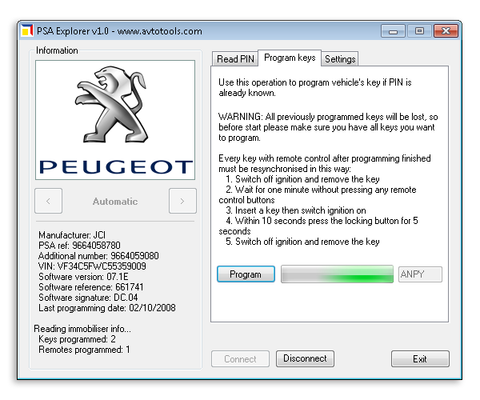Click the previous brand left arrow button
Image resolution: width=480 pixels, height=400 pixels.
click(48, 201)
